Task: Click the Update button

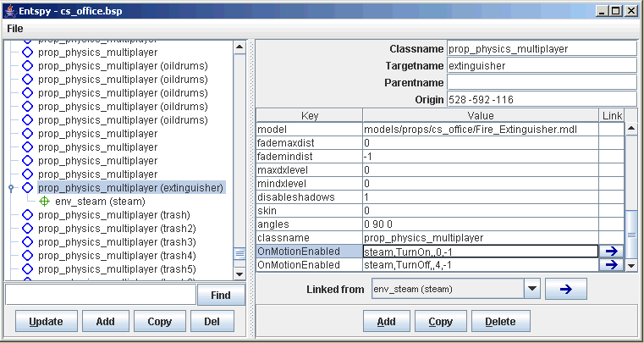Action: [46, 321]
